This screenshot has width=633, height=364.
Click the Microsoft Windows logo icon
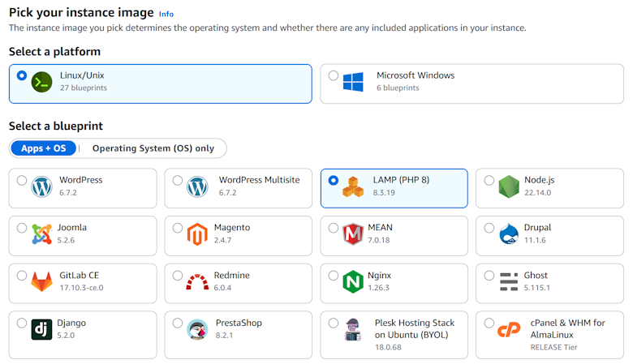(x=353, y=82)
